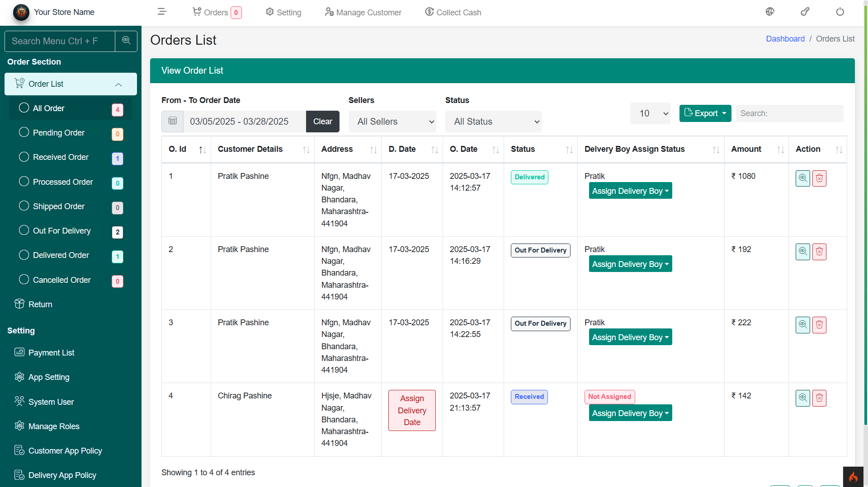Open App Setting in sidebar
This screenshot has width=868, height=487.
pos(71,377)
